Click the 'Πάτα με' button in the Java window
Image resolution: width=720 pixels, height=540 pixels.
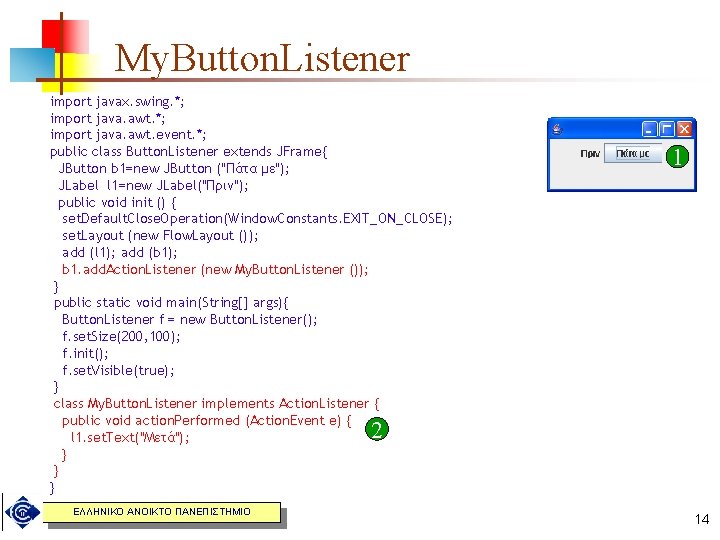(633, 153)
